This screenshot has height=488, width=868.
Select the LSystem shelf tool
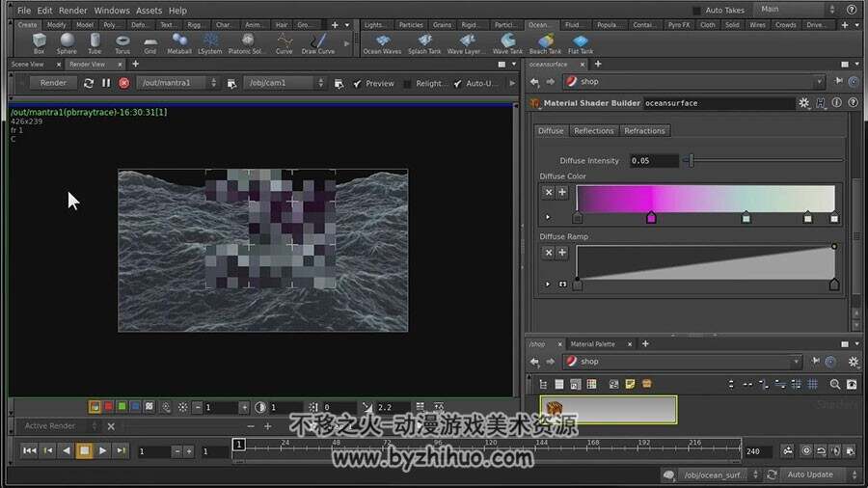point(210,43)
